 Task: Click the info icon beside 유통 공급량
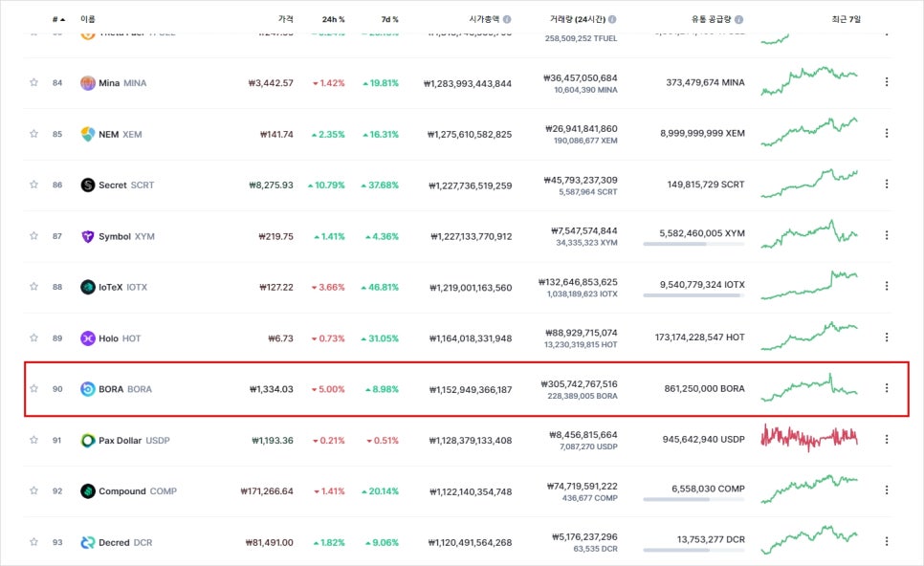739,19
